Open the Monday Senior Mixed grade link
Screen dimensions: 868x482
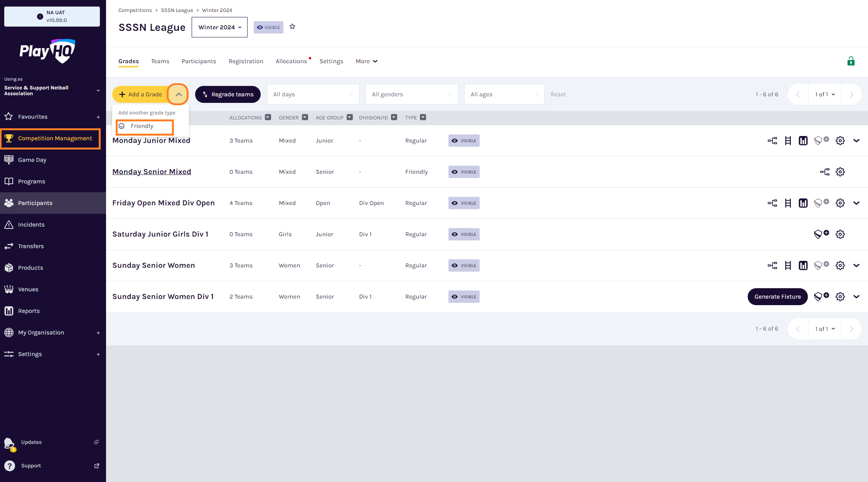point(152,172)
